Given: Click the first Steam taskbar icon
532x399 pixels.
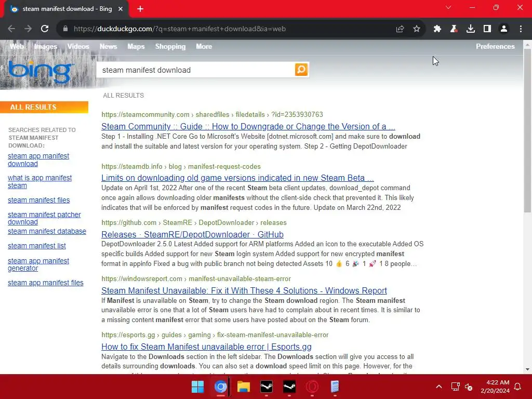Looking at the screenshot, I should (x=267, y=387).
